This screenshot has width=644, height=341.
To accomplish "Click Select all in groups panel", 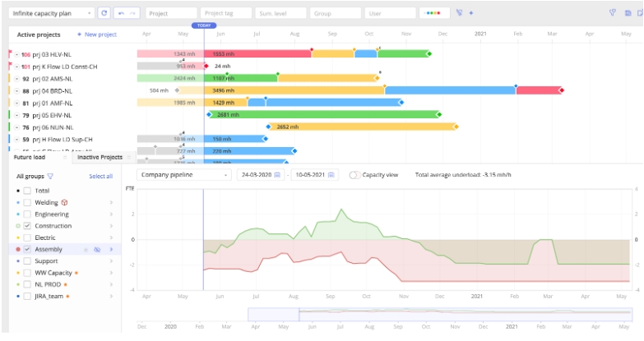I will coord(100,176).
